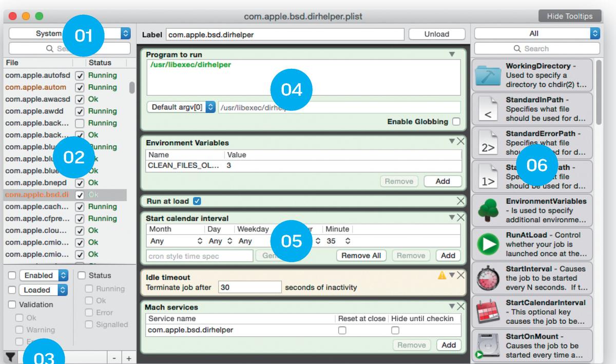Check Reset at close for com.apple.bsd.dirhelper
The height and width of the screenshot is (364, 616).
pos(342,331)
